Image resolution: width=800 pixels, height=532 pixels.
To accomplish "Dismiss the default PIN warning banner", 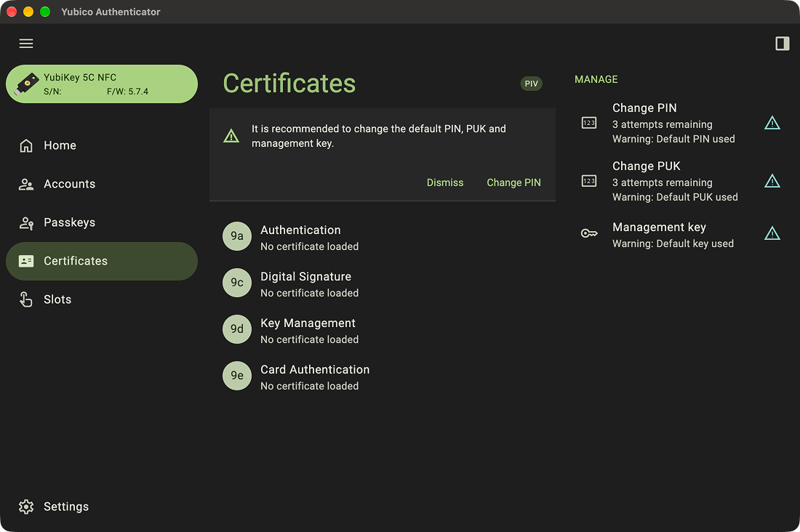I will tap(445, 182).
